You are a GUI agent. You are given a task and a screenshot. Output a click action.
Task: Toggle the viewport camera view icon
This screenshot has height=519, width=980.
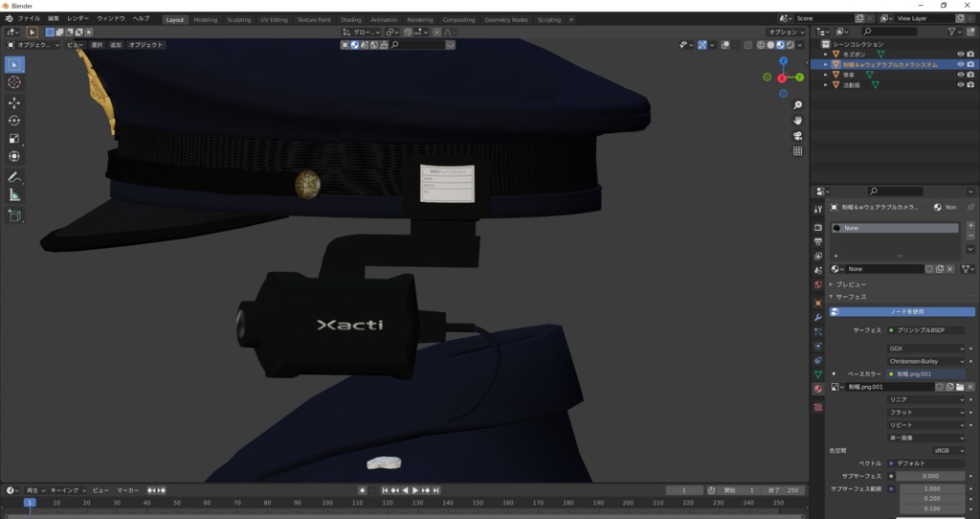(x=797, y=136)
